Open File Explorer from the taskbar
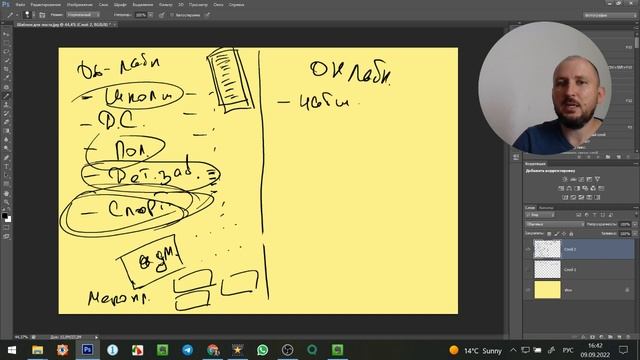The image size is (640, 360). tap(37, 350)
